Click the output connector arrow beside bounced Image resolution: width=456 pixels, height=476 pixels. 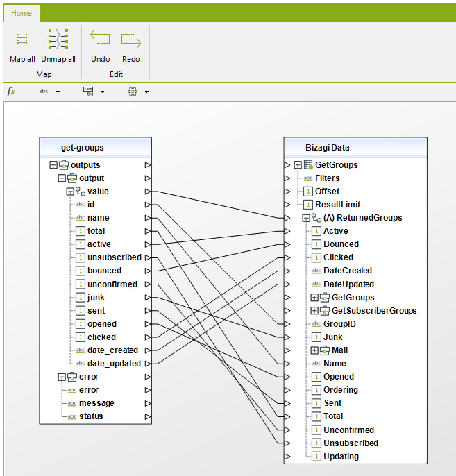tap(148, 271)
